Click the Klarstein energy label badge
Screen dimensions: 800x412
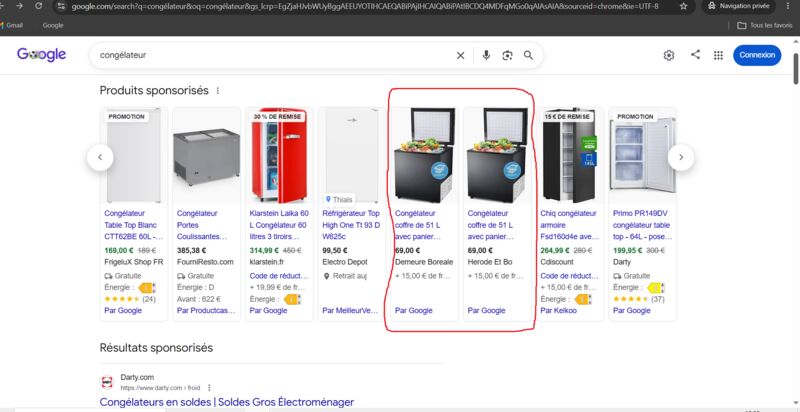coord(293,299)
